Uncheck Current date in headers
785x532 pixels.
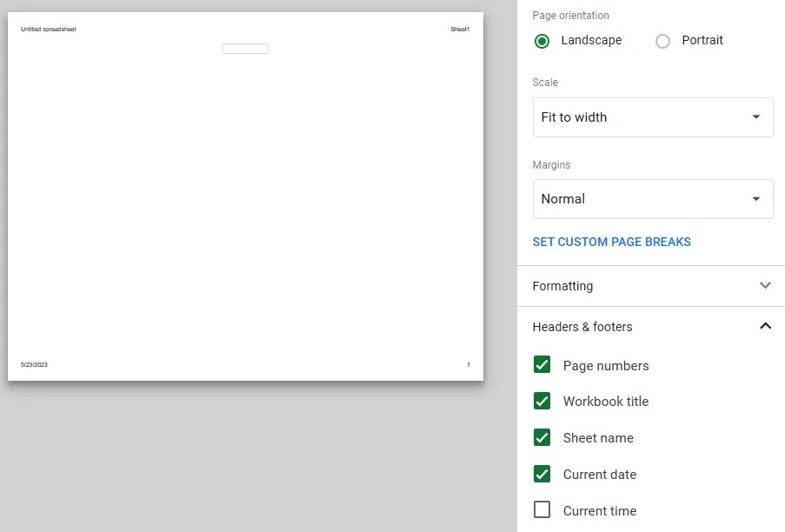click(x=542, y=474)
